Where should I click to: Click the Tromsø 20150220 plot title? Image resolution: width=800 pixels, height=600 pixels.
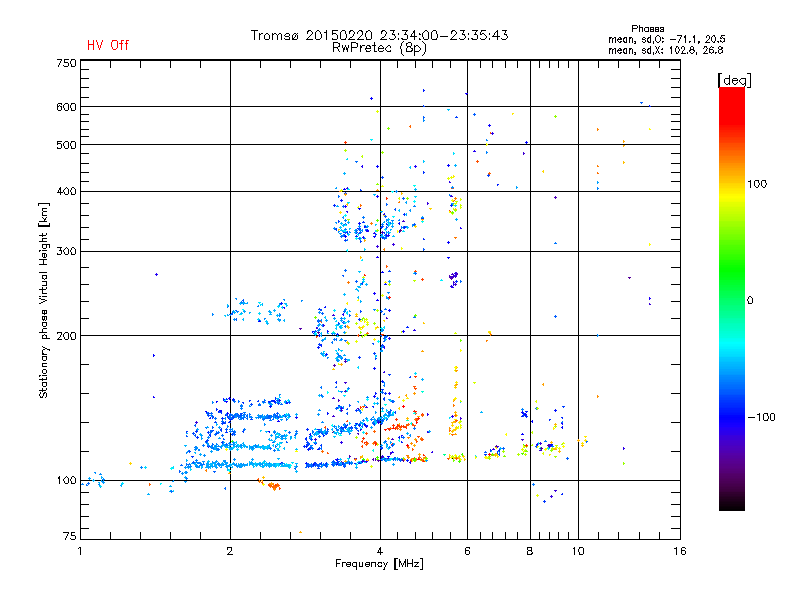[379, 35]
